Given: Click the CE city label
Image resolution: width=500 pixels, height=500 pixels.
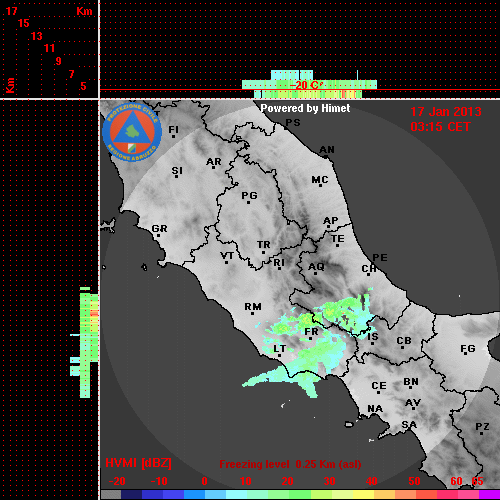Looking at the screenshot, I should 379,386.
